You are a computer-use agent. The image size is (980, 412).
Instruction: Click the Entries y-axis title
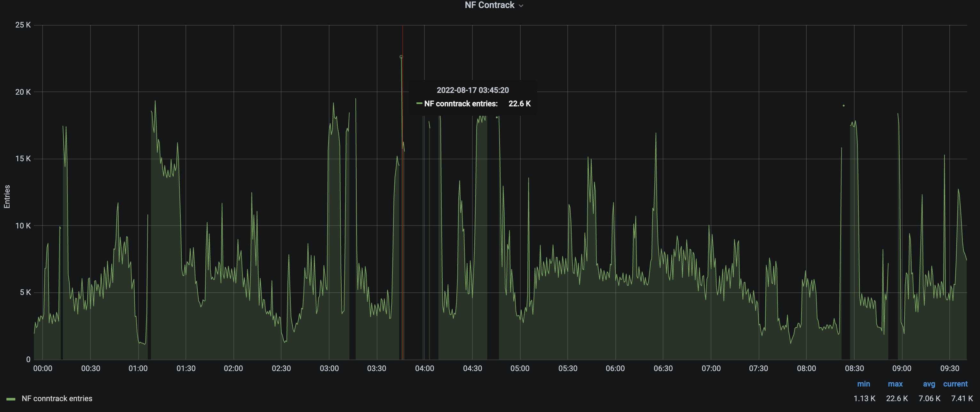click(x=7, y=196)
